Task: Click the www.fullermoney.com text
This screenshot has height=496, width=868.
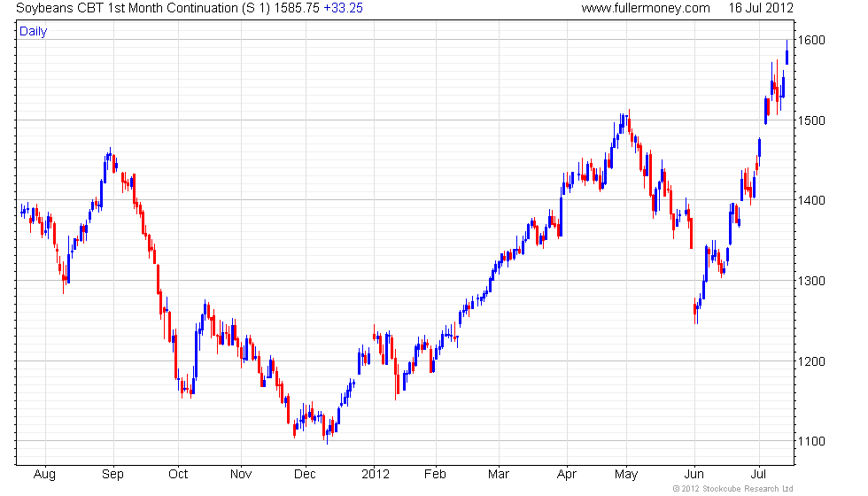Action: 646,8
